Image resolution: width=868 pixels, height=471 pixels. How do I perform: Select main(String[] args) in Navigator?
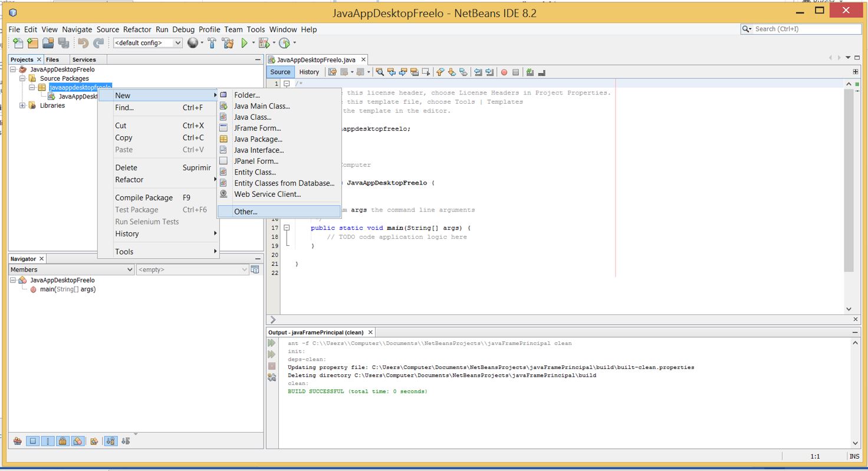[68, 289]
